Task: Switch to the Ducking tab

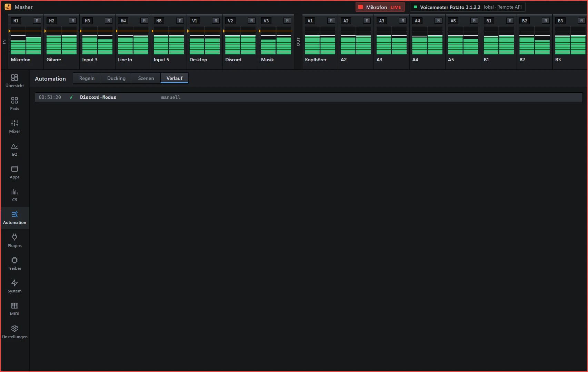Action: 116,78
